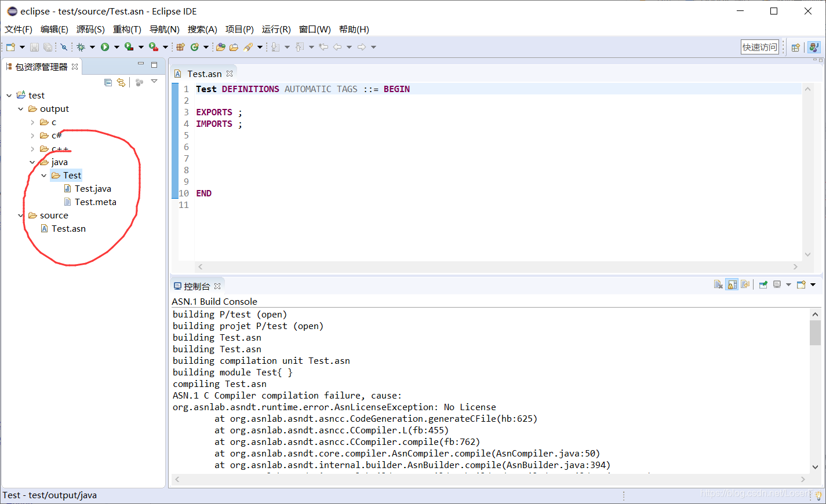Collapse the output folder
The width and height of the screenshot is (826, 504).
(x=21, y=109)
